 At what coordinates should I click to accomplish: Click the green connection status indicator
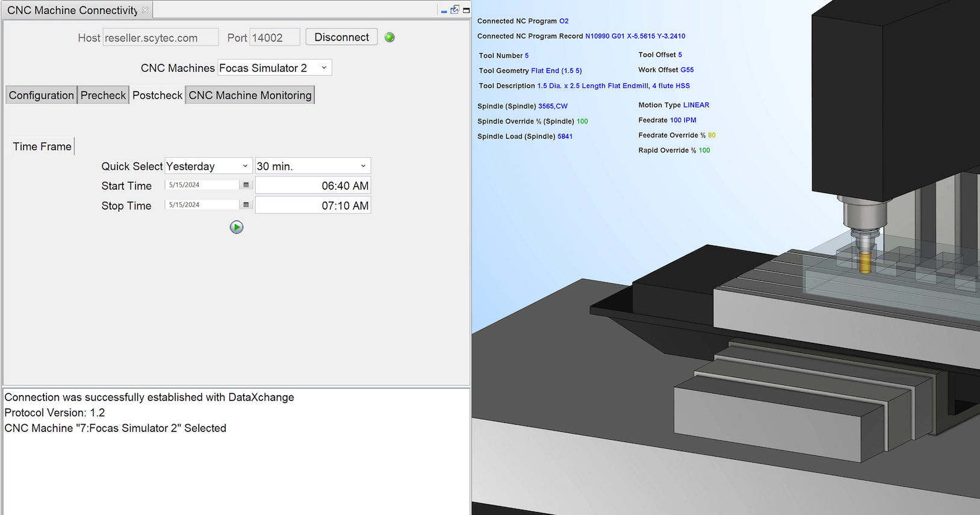pos(389,37)
